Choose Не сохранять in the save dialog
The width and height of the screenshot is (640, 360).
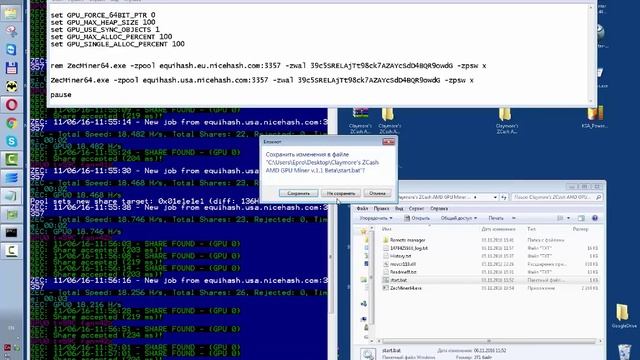341,193
